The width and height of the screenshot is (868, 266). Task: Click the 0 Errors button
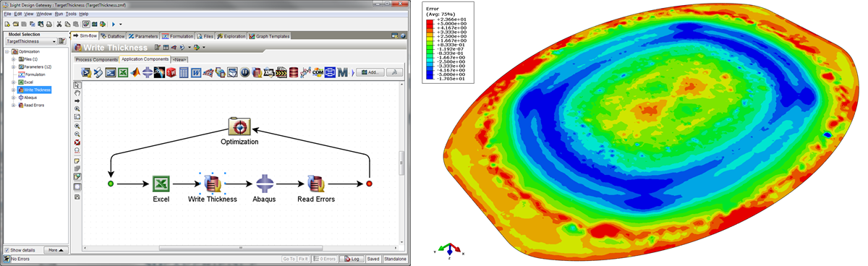coord(325,259)
